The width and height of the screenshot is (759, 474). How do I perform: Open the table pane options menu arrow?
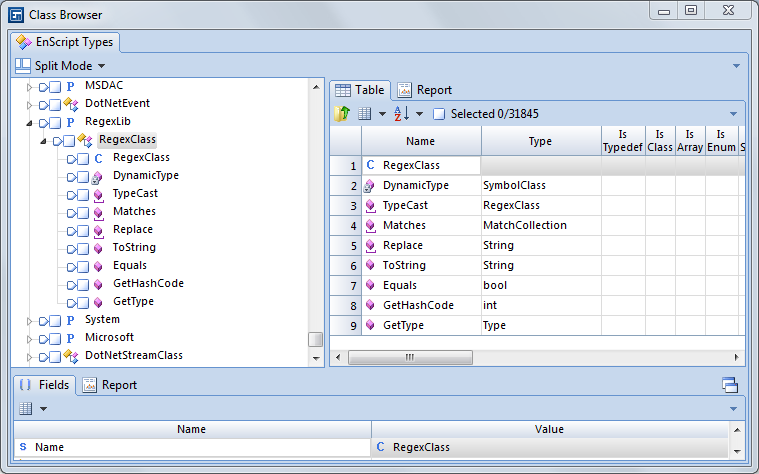coord(733,114)
